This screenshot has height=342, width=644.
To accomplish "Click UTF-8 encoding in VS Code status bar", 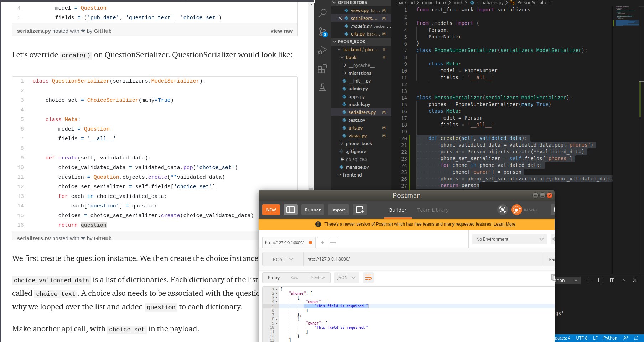I will 582,338.
